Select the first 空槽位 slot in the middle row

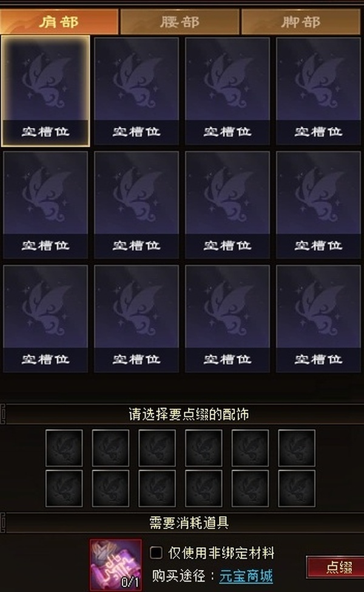[x=45, y=205]
